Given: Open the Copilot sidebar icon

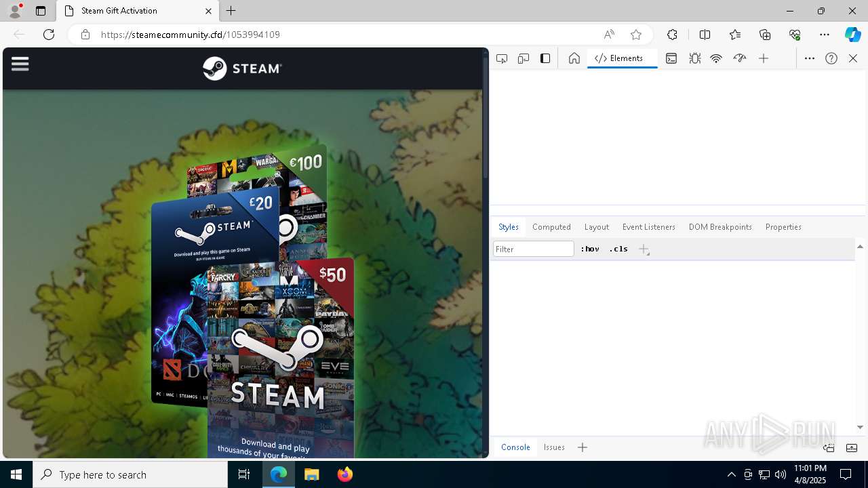Looking at the screenshot, I should [853, 35].
